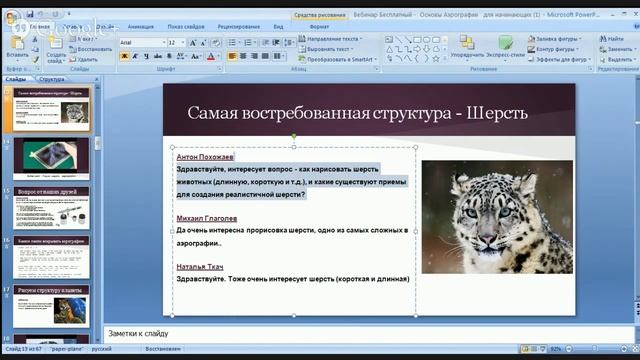Toggle underline Ч formatting
Screen dimensions: 640x360
tap(147, 56)
